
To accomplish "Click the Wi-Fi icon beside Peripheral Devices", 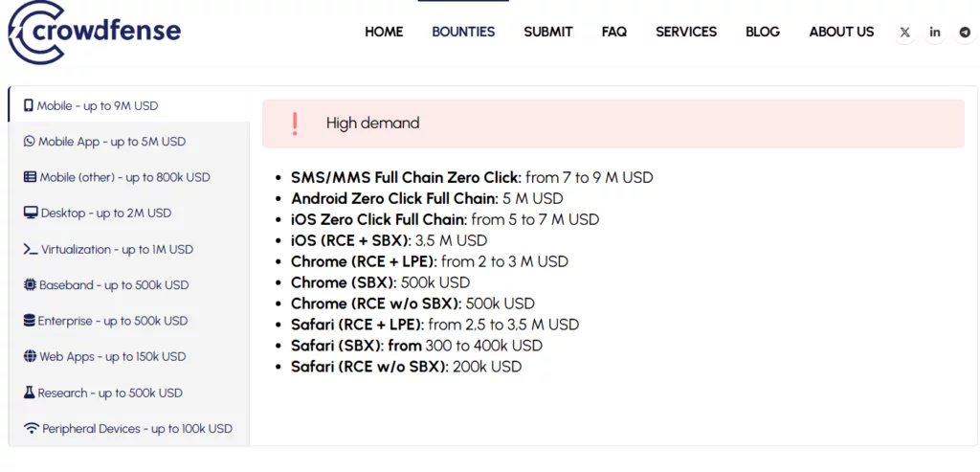I will pyautogui.click(x=32, y=429).
